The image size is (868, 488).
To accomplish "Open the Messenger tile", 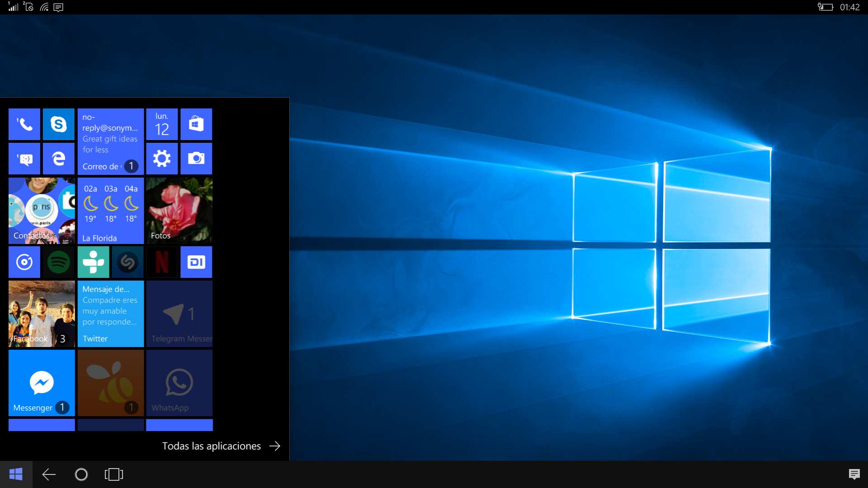I will click(42, 383).
